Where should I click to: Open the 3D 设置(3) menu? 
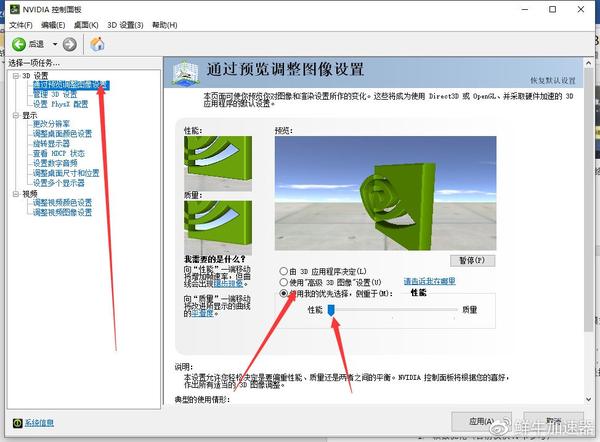point(125,25)
